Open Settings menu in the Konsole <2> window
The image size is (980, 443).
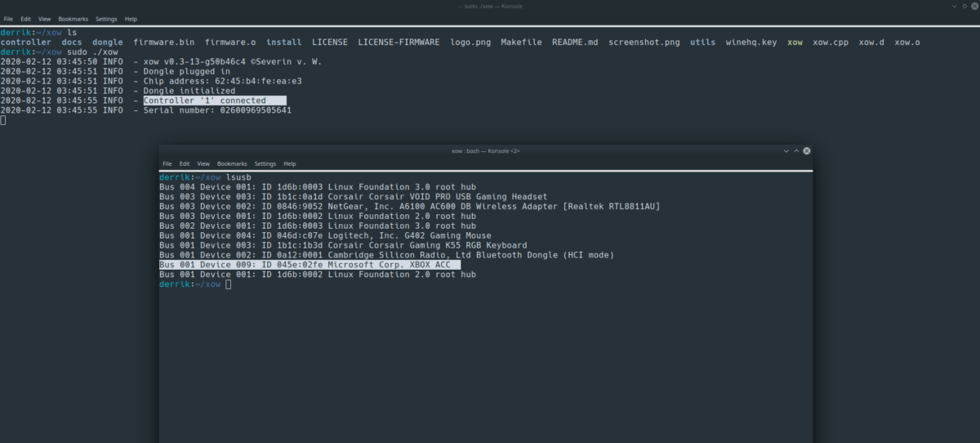[x=265, y=163]
